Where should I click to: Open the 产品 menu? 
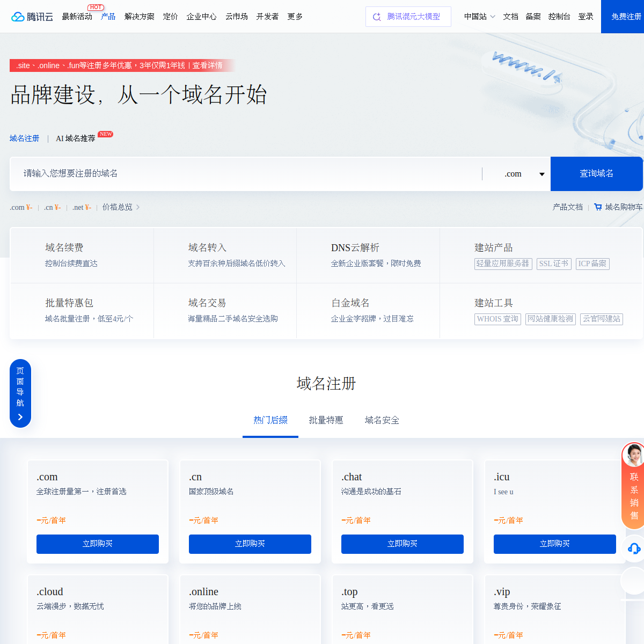coord(108,17)
